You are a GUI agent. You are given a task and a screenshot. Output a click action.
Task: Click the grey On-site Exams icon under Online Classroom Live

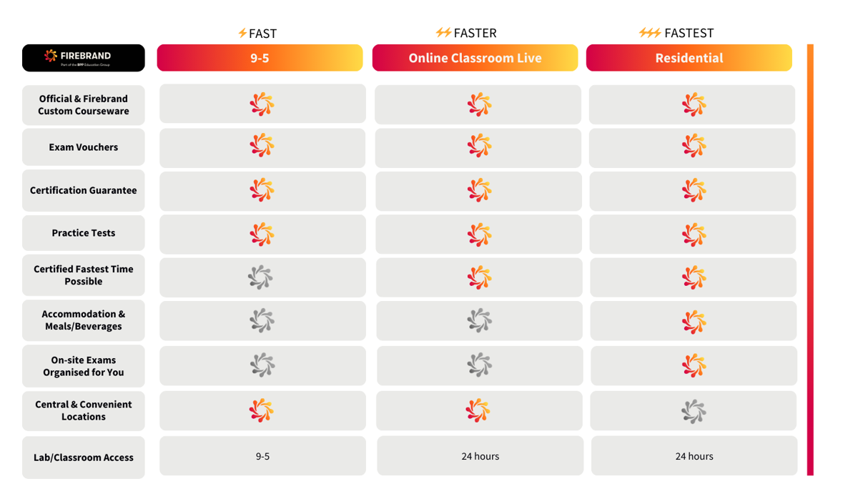coord(479,365)
